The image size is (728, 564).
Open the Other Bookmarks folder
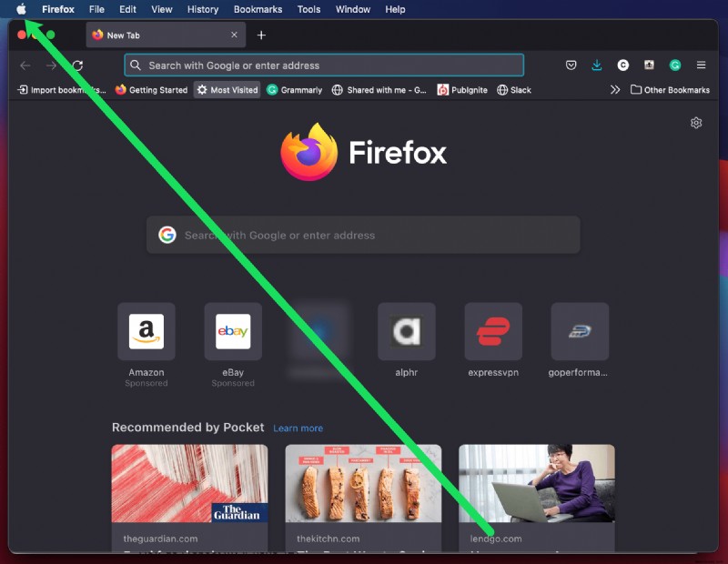670,90
